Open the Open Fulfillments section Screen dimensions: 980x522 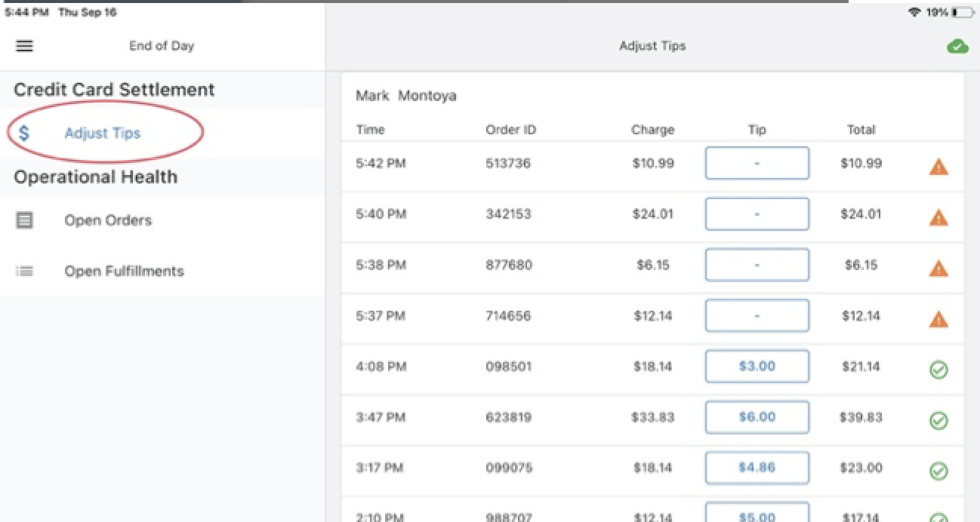pyautogui.click(x=162, y=271)
